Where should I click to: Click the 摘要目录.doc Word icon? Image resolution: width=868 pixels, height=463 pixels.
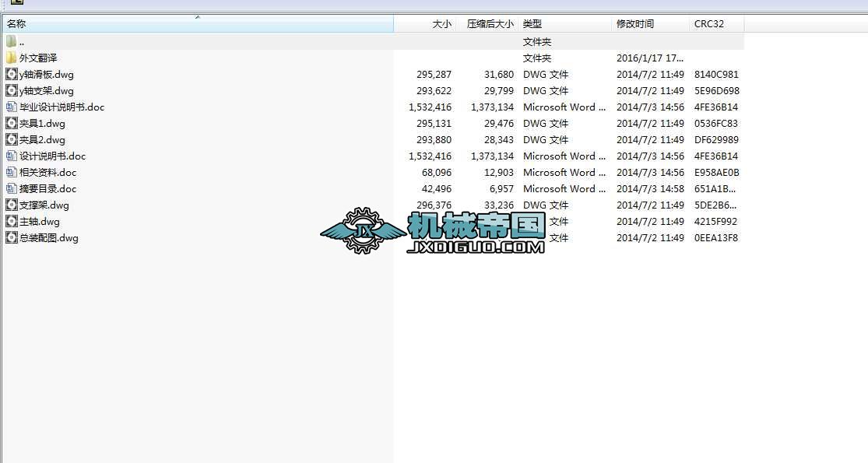point(11,188)
